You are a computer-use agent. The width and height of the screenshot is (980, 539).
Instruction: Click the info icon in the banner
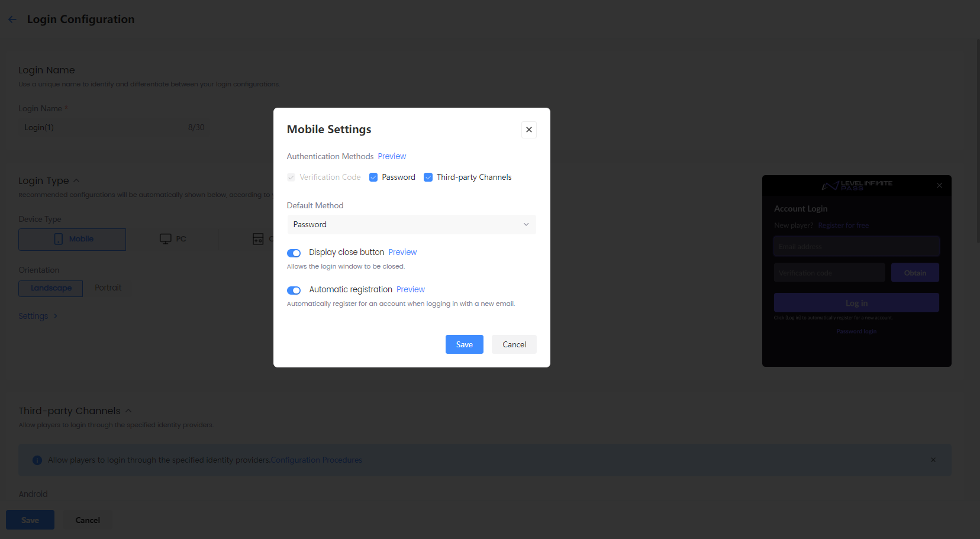(37, 460)
